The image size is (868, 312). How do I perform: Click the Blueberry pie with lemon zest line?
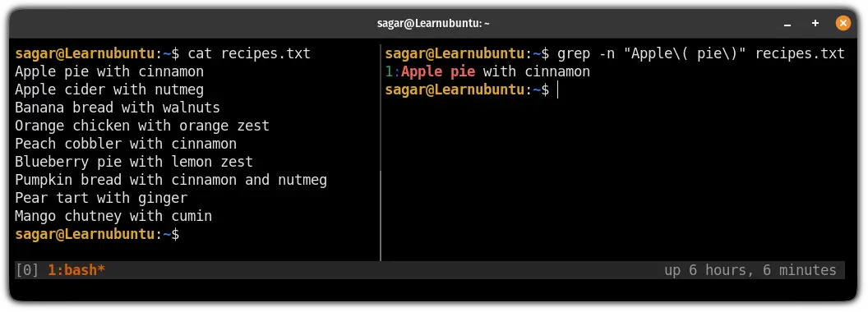[x=134, y=162]
